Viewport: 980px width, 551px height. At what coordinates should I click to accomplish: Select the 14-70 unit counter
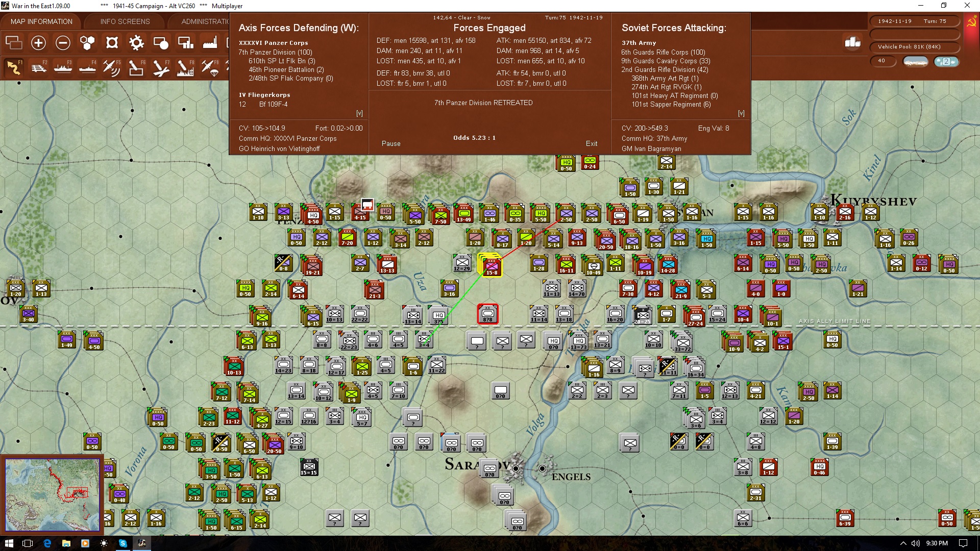click(x=577, y=288)
